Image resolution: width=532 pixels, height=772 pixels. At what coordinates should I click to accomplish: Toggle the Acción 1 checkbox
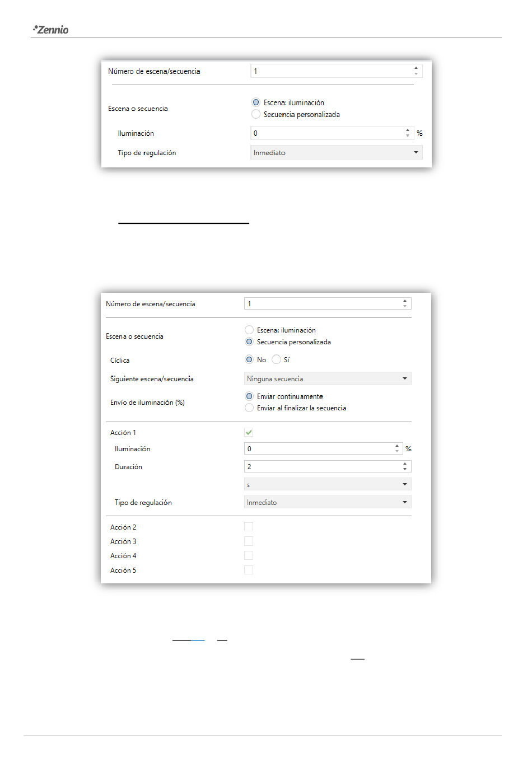point(249,432)
